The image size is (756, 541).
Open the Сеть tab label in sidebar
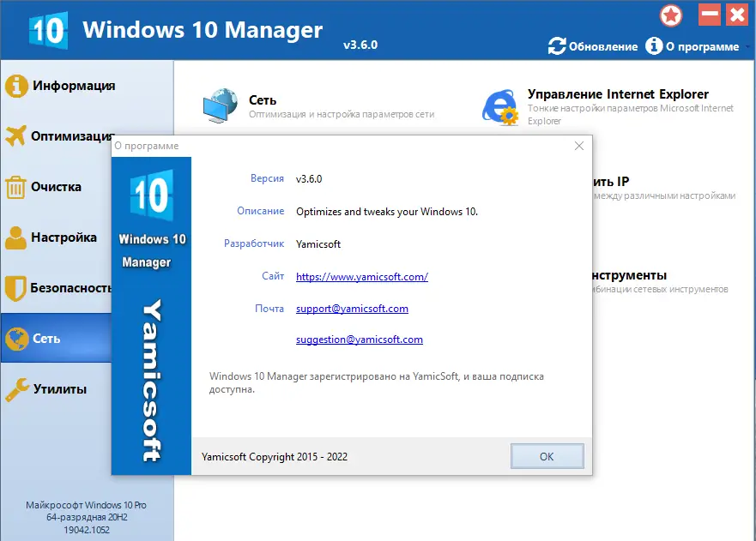tap(46, 339)
